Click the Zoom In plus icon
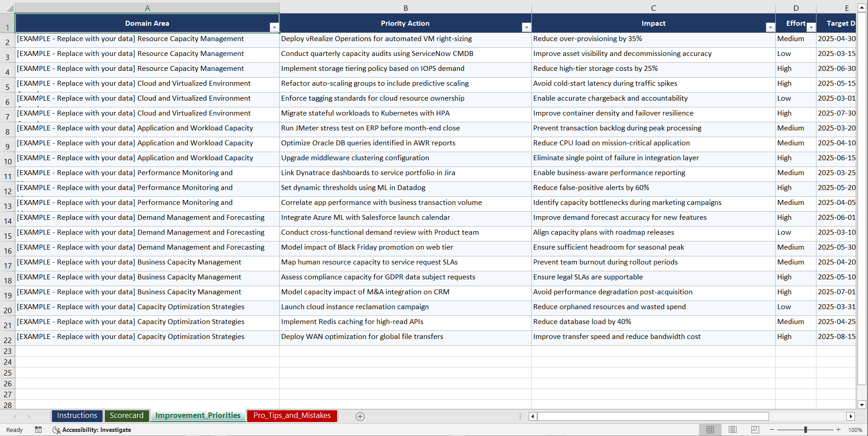 coord(838,430)
